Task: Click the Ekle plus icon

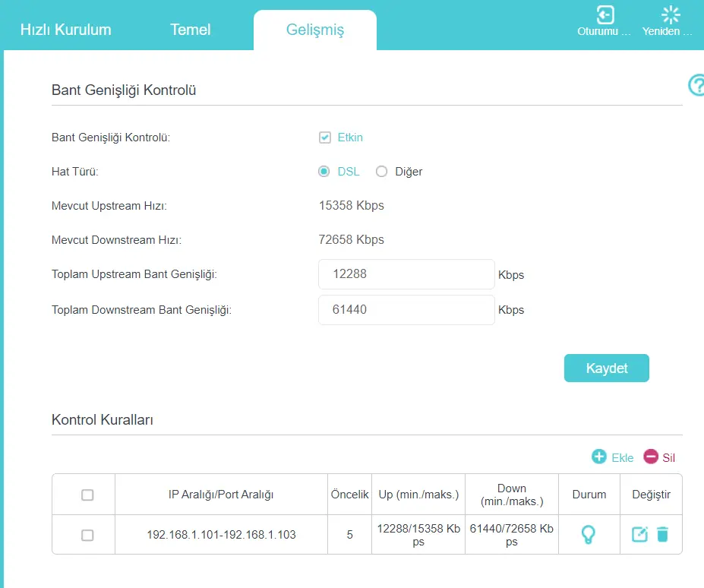Action: point(599,457)
